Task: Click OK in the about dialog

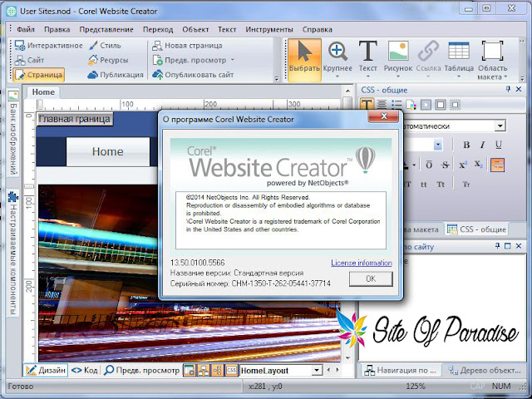Action: coord(371,279)
